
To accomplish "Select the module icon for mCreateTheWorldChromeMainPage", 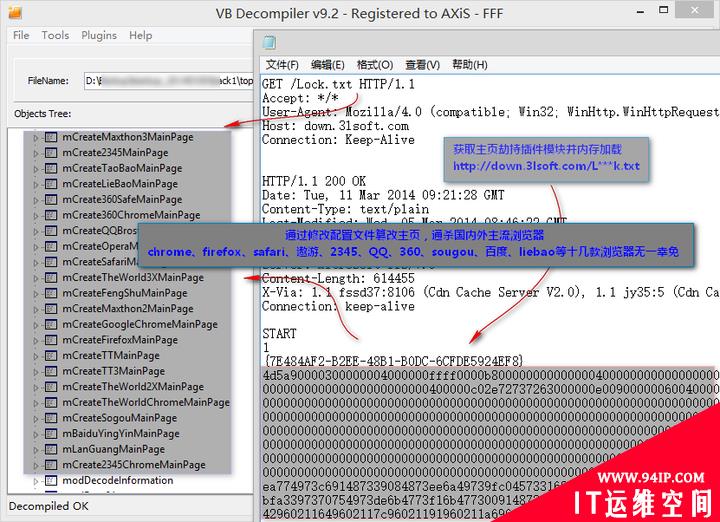I will click(x=51, y=402).
